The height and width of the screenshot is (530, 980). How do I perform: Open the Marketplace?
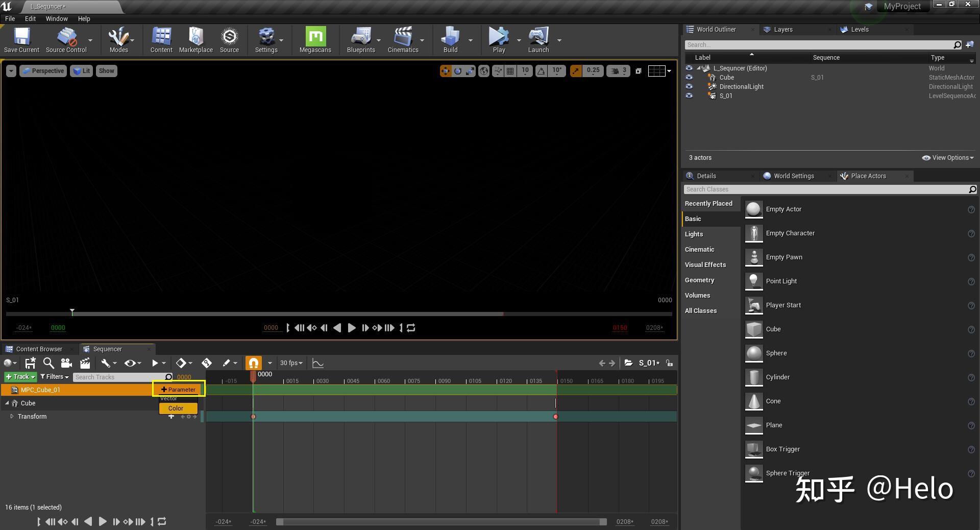coord(195,40)
